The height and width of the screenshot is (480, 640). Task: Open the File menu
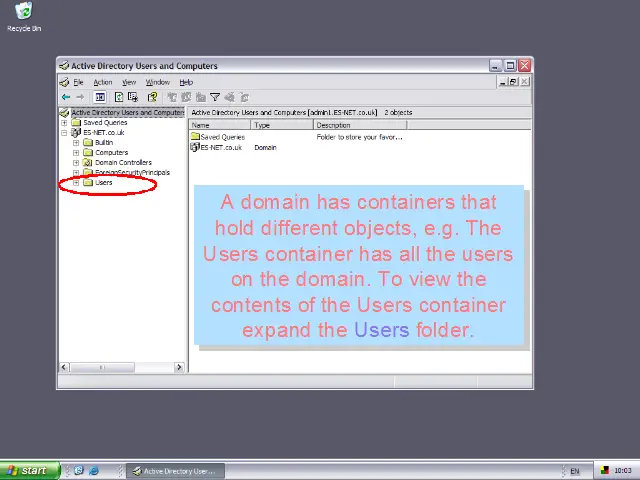(78, 82)
